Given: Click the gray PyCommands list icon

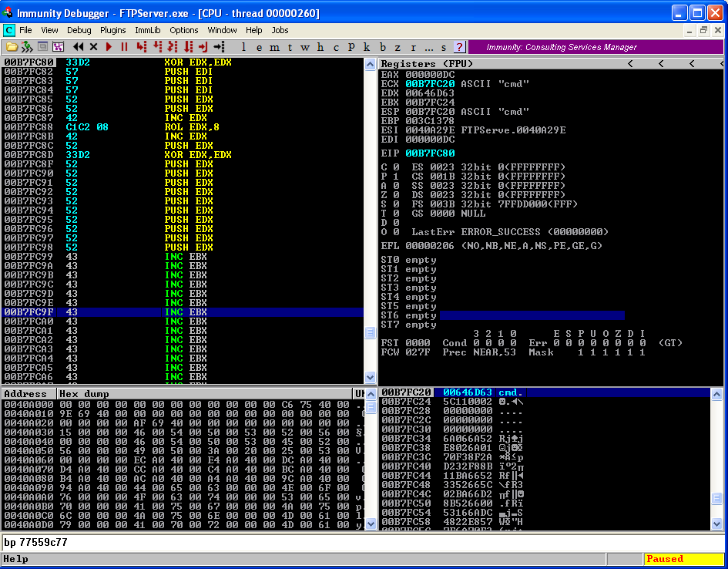Looking at the screenshot, I should (x=42, y=47).
